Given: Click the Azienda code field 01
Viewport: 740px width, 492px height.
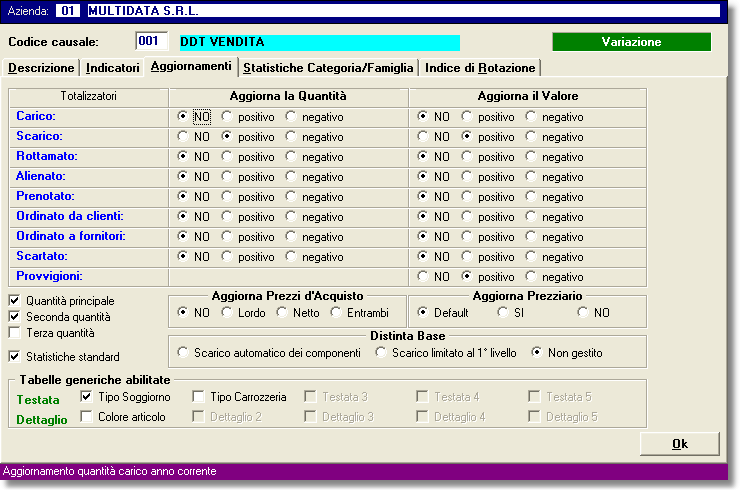Looking at the screenshot, I should click(68, 10).
